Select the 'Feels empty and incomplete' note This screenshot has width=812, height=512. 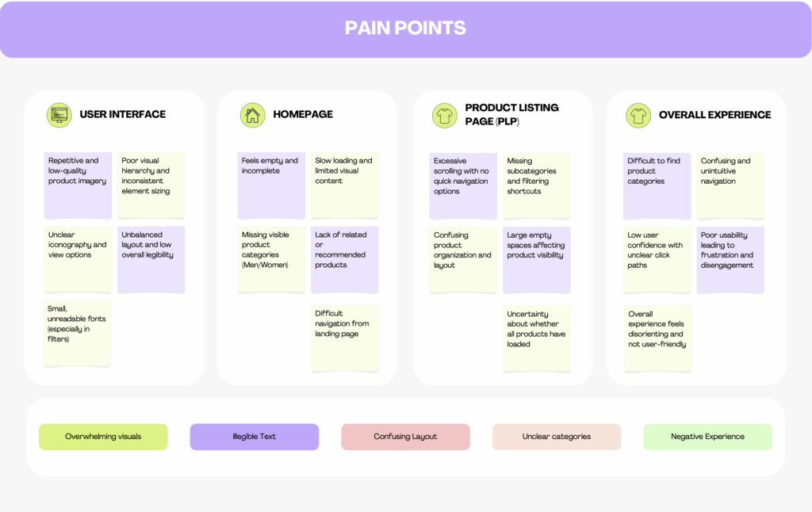271,185
